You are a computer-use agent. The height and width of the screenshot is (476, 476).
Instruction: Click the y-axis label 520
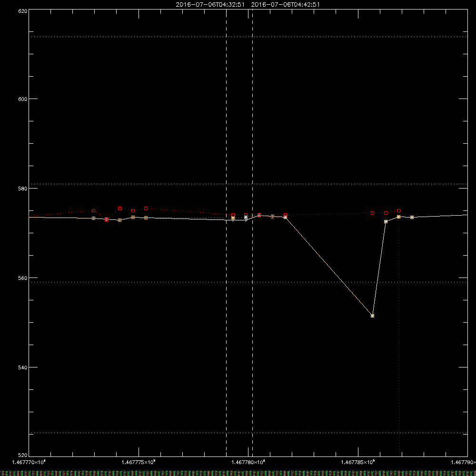[x=23, y=455]
